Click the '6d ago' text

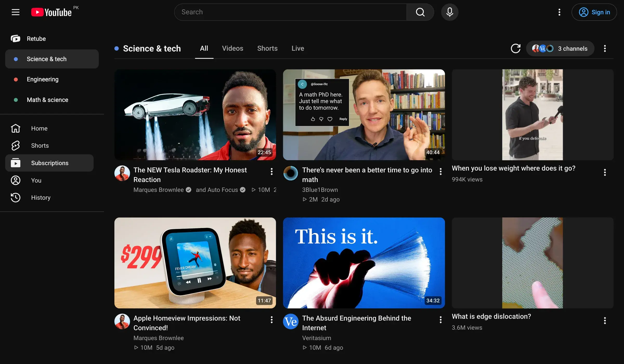[334, 348]
